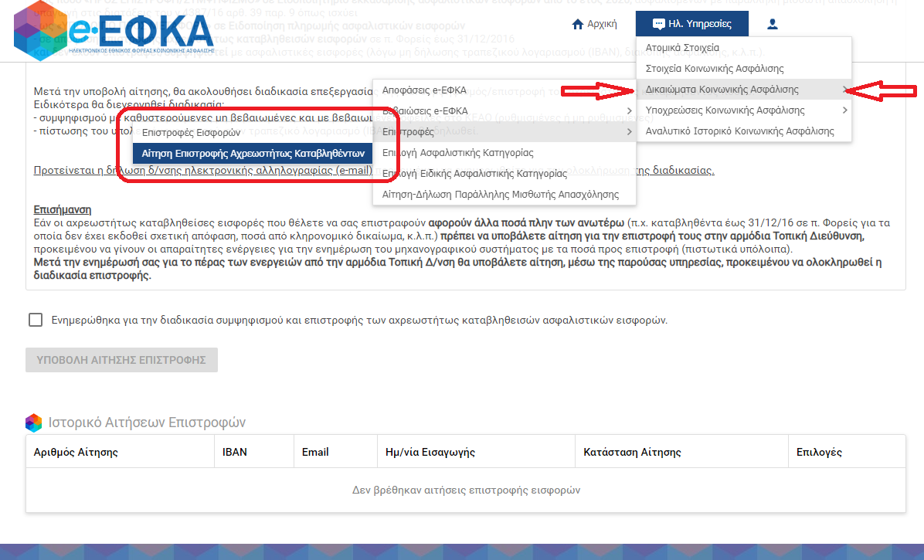924x560 pixels.
Task: Expand the Βεβαιώσεις e-ΕΦΚΑ submenu arrow
Action: point(630,110)
